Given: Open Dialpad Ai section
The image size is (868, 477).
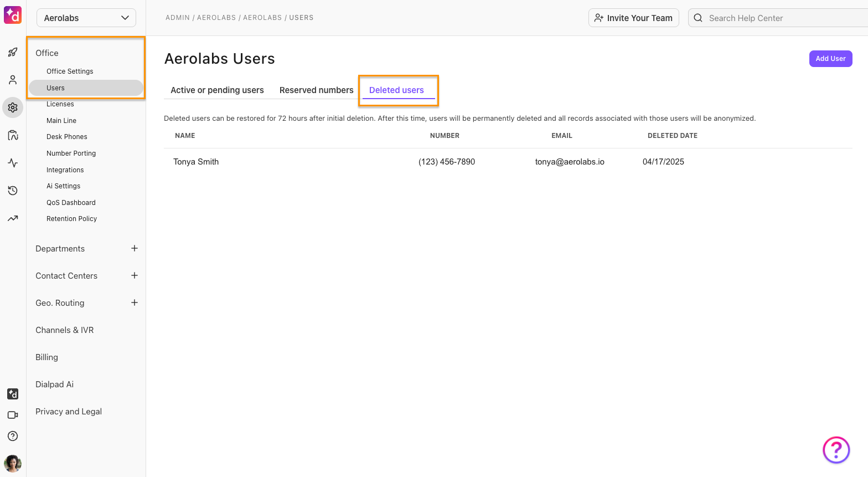Looking at the screenshot, I should click(54, 384).
